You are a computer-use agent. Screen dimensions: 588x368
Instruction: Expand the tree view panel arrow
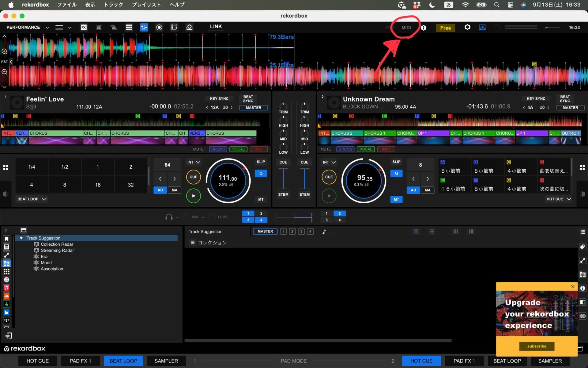tap(6, 230)
